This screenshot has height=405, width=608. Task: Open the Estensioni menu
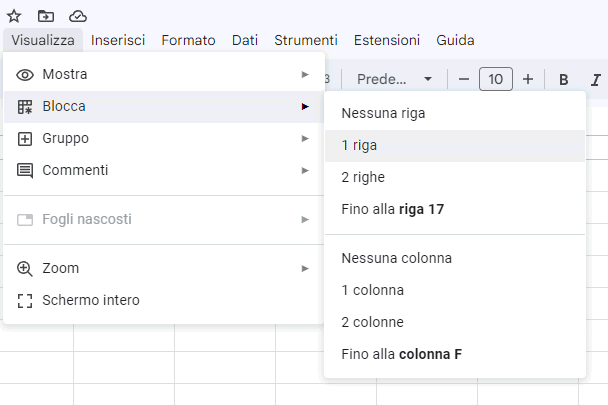[x=387, y=40]
